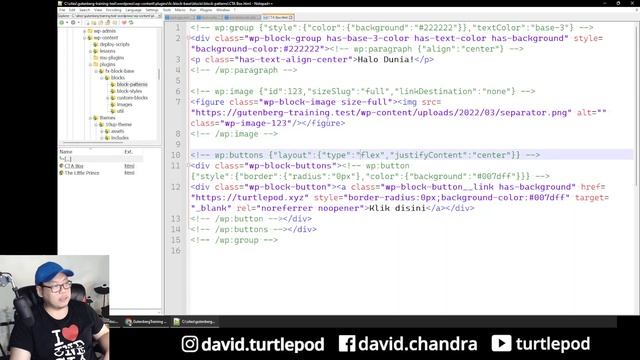Click the separator.png URL in line 7
Screen dimensions: 640x360
[x=381, y=113]
